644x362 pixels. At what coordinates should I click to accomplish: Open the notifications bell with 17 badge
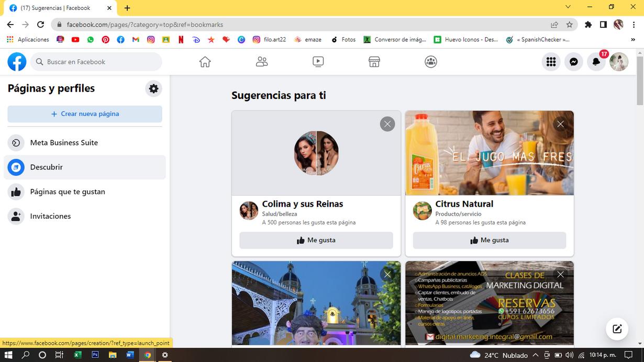[596, 62]
